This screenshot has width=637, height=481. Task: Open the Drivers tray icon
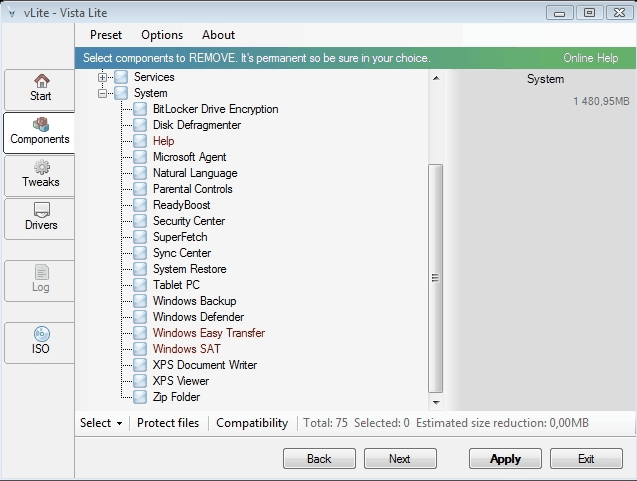point(41,210)
